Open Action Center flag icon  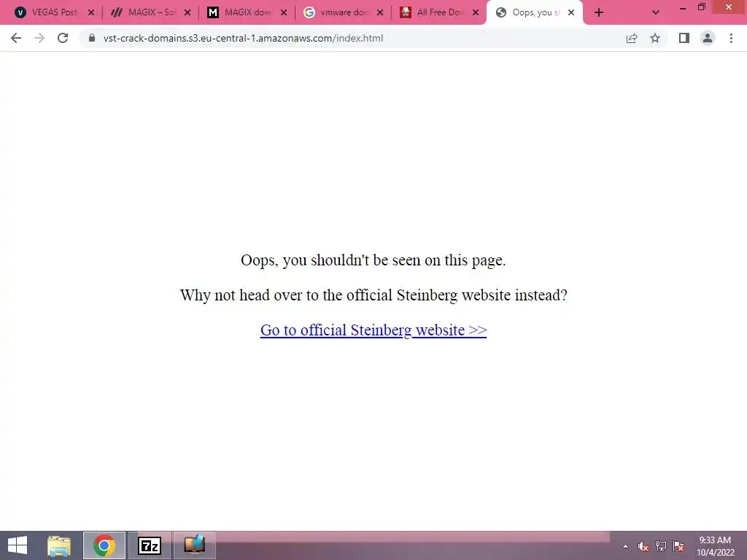point(678,546)
